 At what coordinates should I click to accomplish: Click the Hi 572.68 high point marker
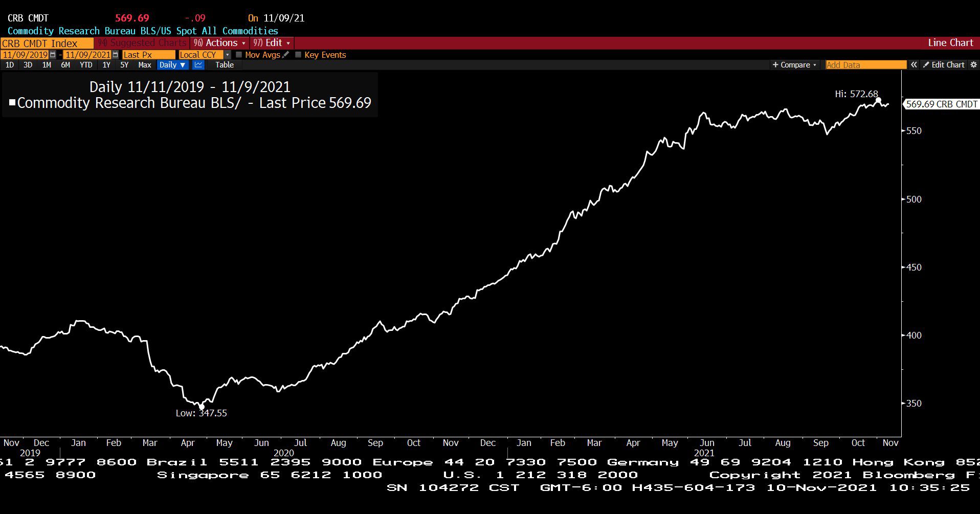tap(878, 100)
